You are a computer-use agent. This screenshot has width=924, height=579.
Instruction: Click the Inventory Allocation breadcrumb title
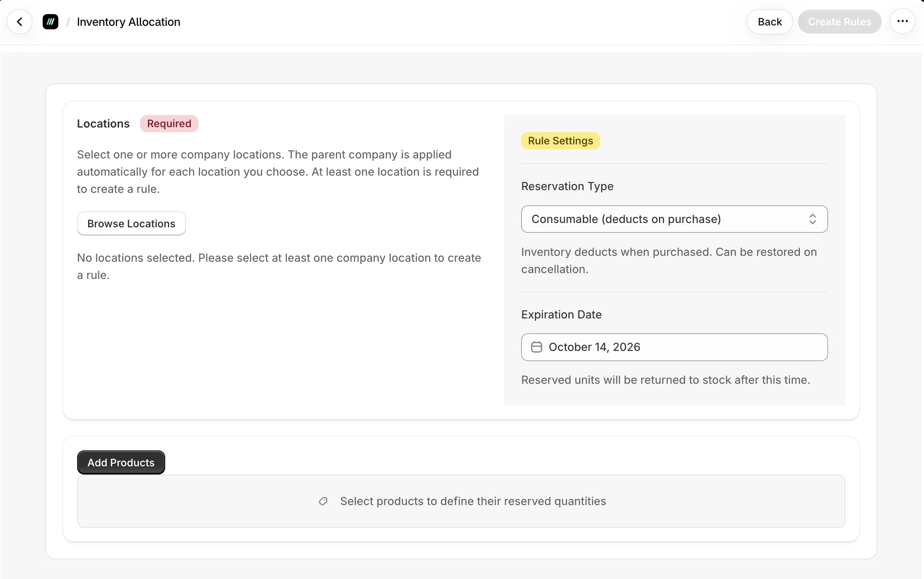pos(128,22)
